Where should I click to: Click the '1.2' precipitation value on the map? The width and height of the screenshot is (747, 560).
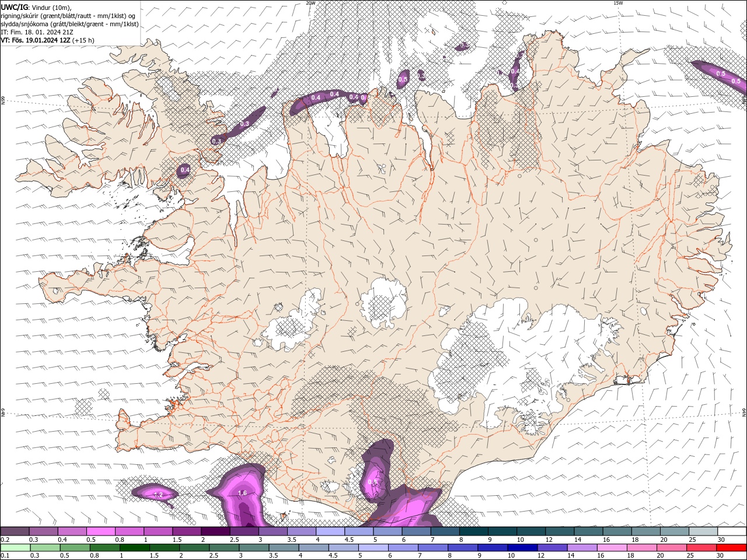click(158, 495)
